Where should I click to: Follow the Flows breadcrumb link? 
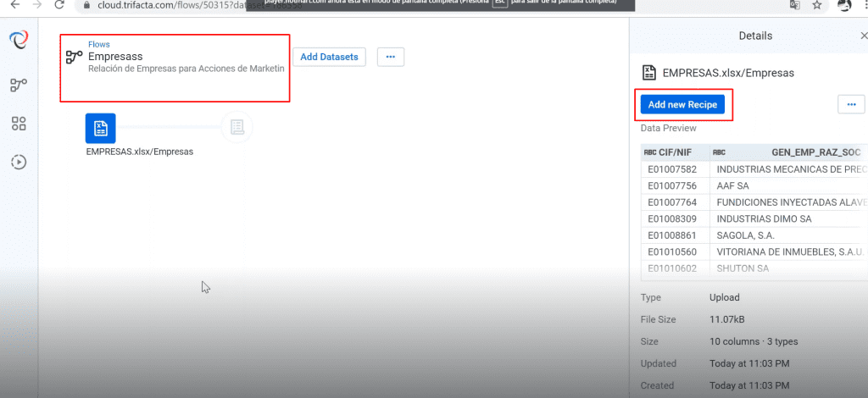click(x=99, y=44)
